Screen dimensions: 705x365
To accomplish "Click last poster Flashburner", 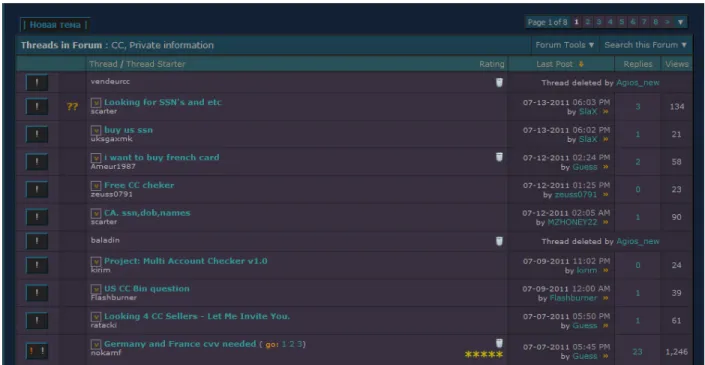I will click(573, 298).
